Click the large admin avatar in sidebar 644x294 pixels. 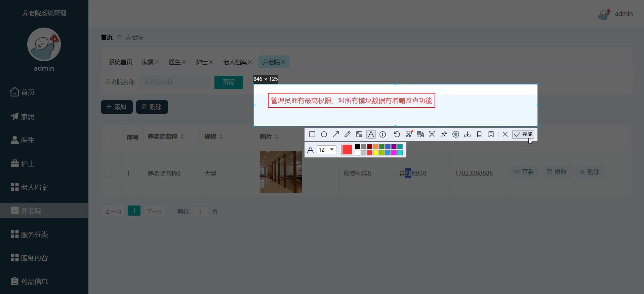tap(44, 44)
